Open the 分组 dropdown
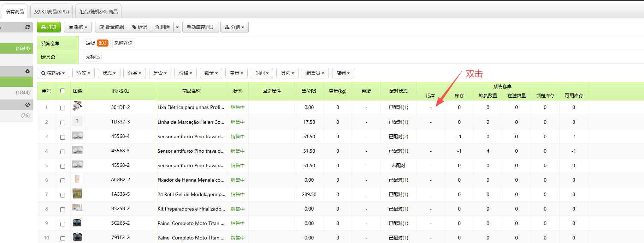 (x=235, y=27)
